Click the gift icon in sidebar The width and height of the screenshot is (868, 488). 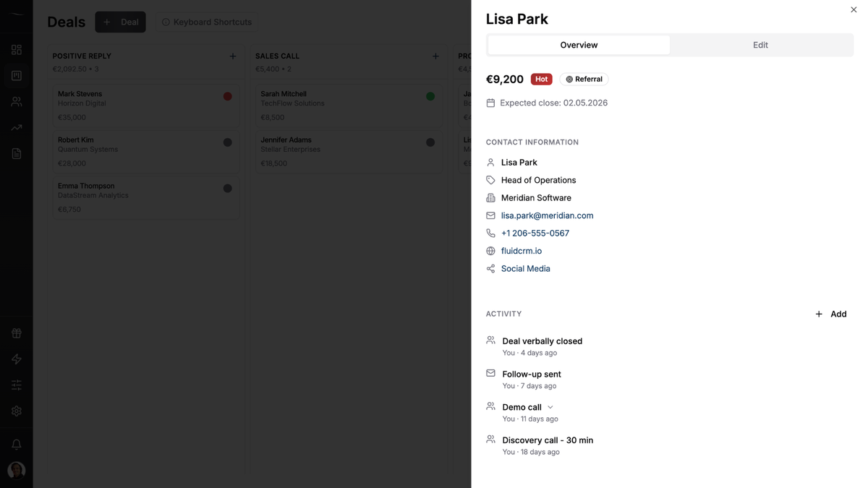coord(16,333)
